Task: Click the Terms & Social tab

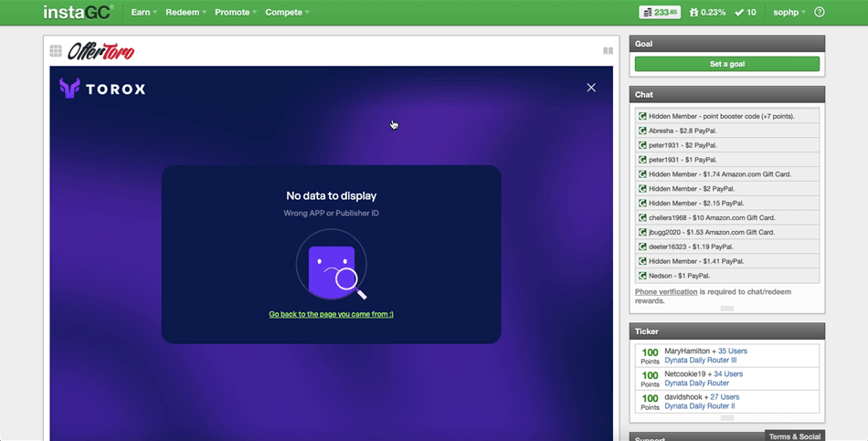Action: tap(794, 436)
